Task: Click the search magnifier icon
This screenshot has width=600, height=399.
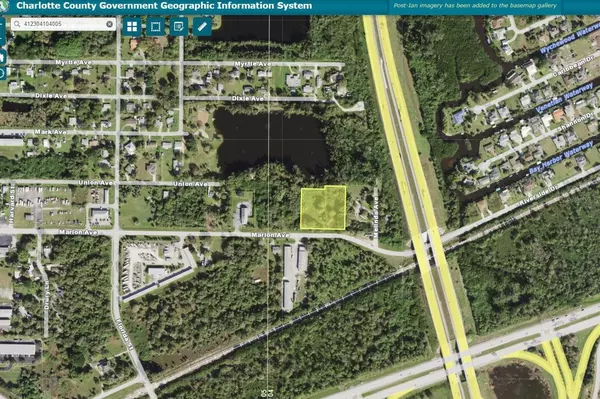Action: (17, 24)
